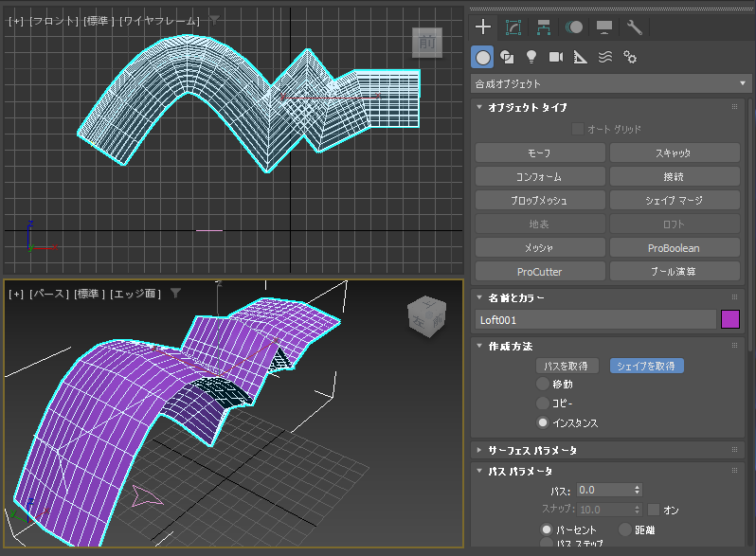Select the 移動 radio option

tap(543, 384)
